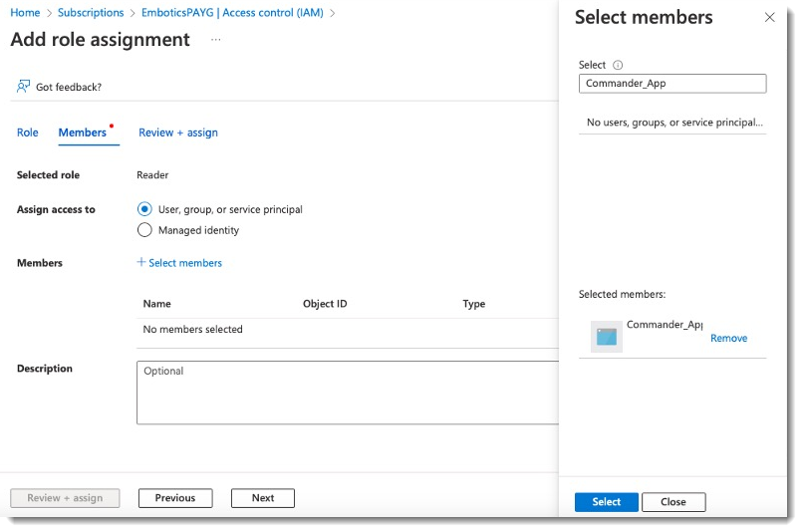Go to Home breadcrumb
The width and height of the screenshot is (802, 532).
tap(25, 13)
